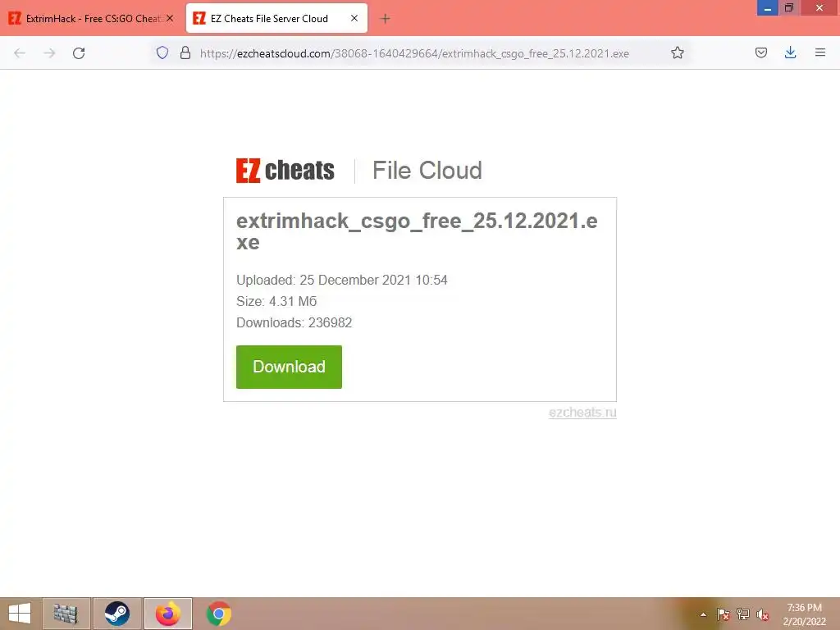840x630 pixels.
Task: Switch to the ExtrimHack CS:GO Cheat tab
Action: click(x=91, y=19)
